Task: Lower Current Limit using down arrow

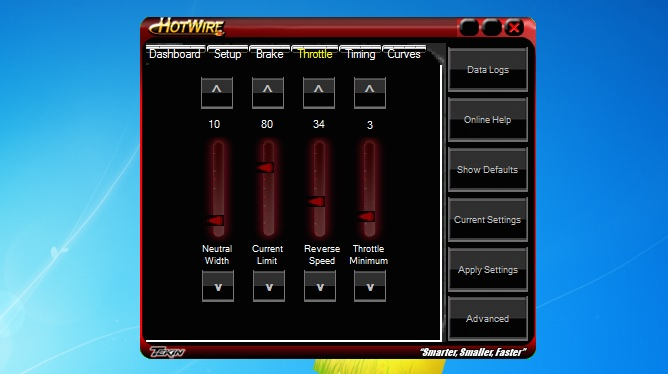Action: click(269, 286)
